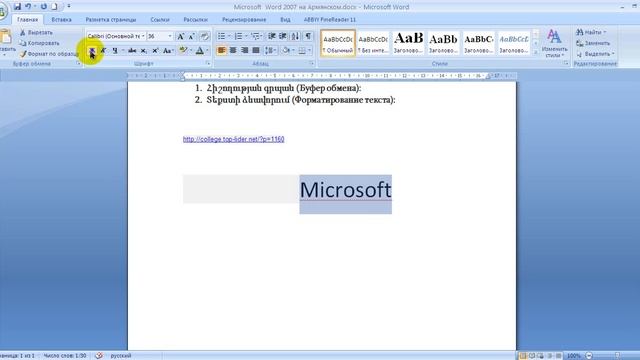Open the font size dropdown

pyautogui.click(x=170, y=36)
